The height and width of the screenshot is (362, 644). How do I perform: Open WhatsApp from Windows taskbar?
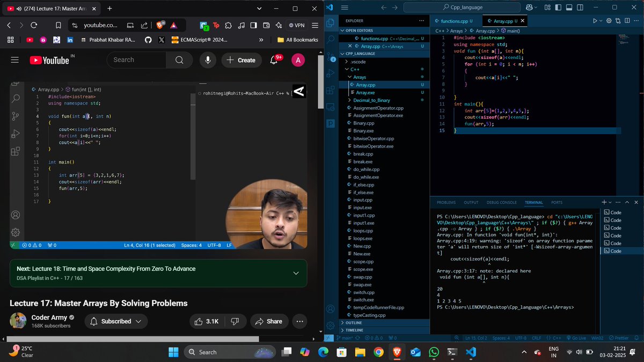pos(434,352)
